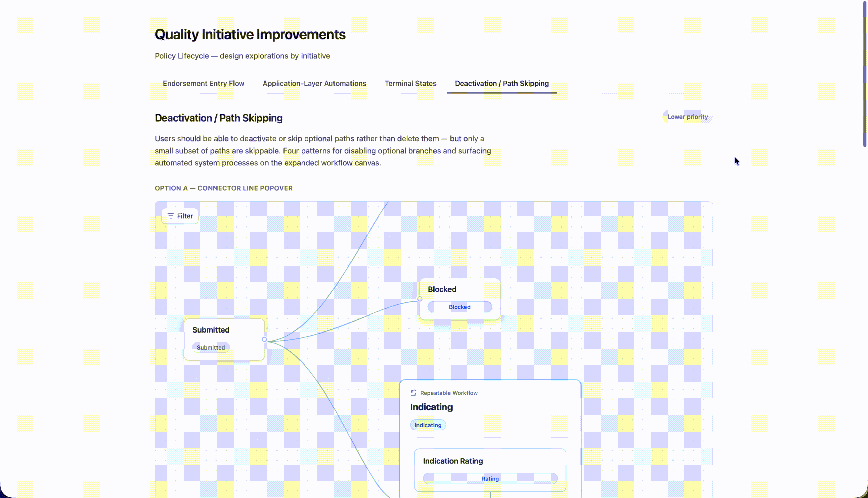Select the Indicating workflow heading
Image resolution: width=868 pixels, height=498 pixels.
click(431, 407)
